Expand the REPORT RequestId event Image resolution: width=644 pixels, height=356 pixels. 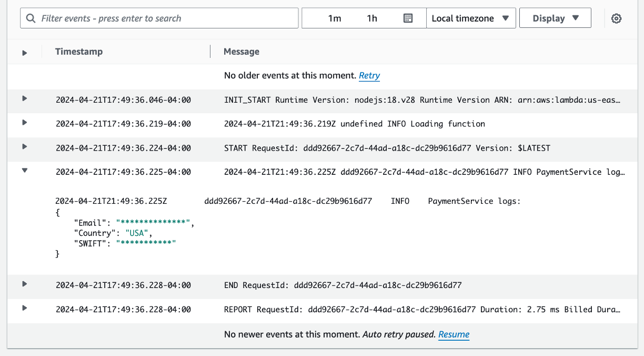[x=24, y=309]
